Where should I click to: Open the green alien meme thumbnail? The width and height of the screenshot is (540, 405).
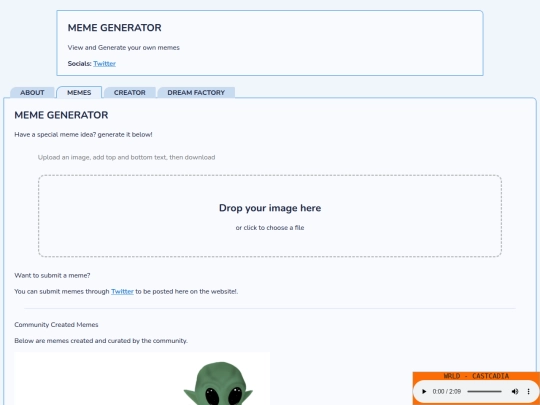pyautogui.click(x=142, y=378)
